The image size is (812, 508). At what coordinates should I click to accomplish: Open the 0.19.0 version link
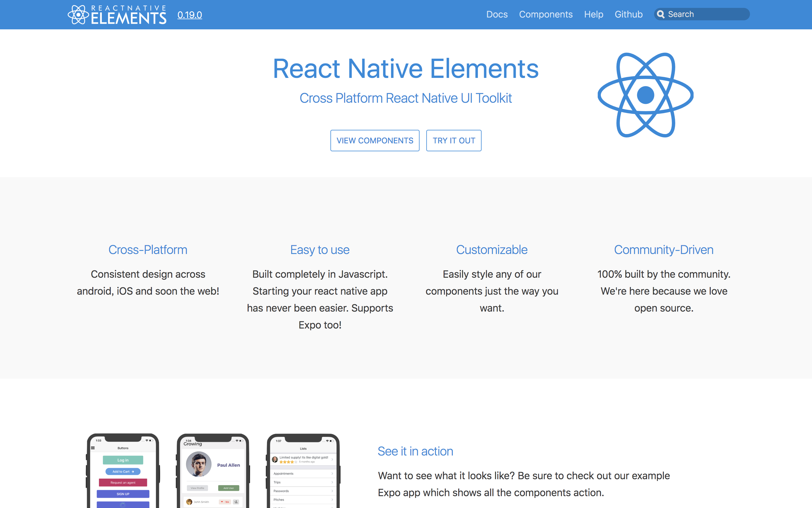pyautogui.click(x=189, y=15)
